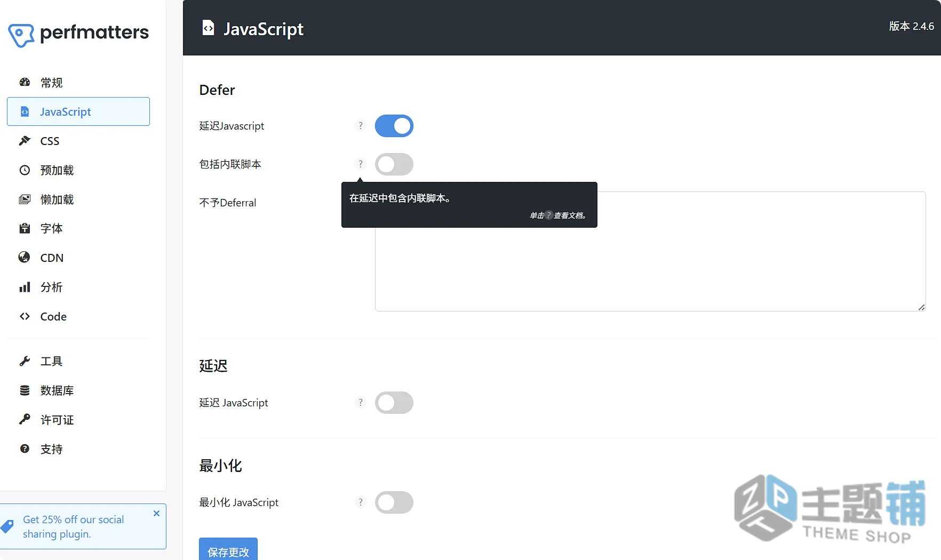Open the 数据库 section
The height and width of the screenshot is (560, 941).
78,390
